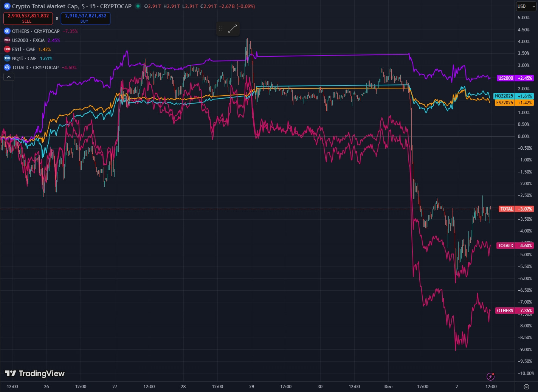Select the NQ1! · CME legend entry
The height and width of the screenshot is (392, 538).
click(24, 58)
